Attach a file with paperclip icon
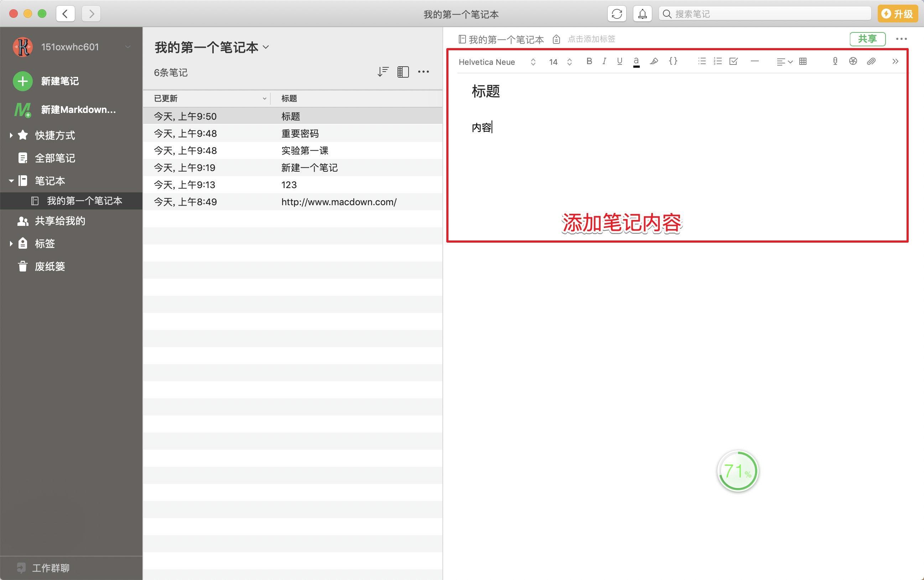This screenshot has height=580, width=924. pos(871,61)
